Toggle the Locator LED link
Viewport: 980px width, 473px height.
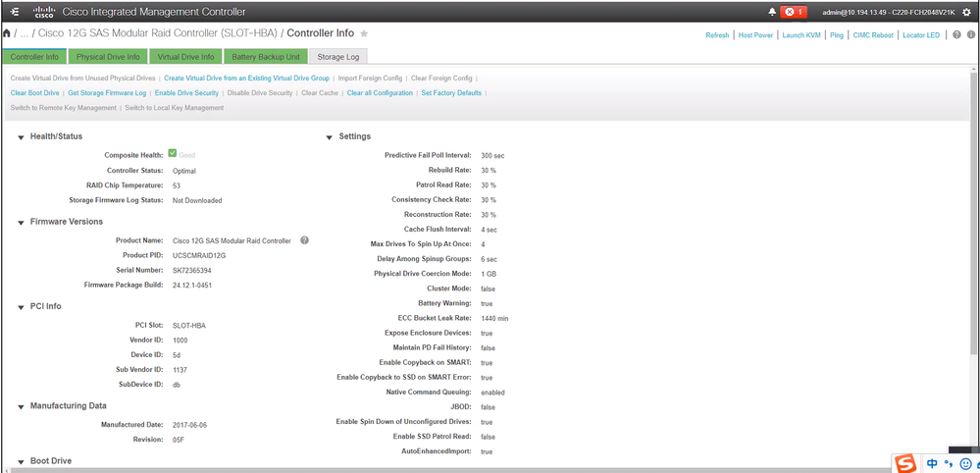921,35
